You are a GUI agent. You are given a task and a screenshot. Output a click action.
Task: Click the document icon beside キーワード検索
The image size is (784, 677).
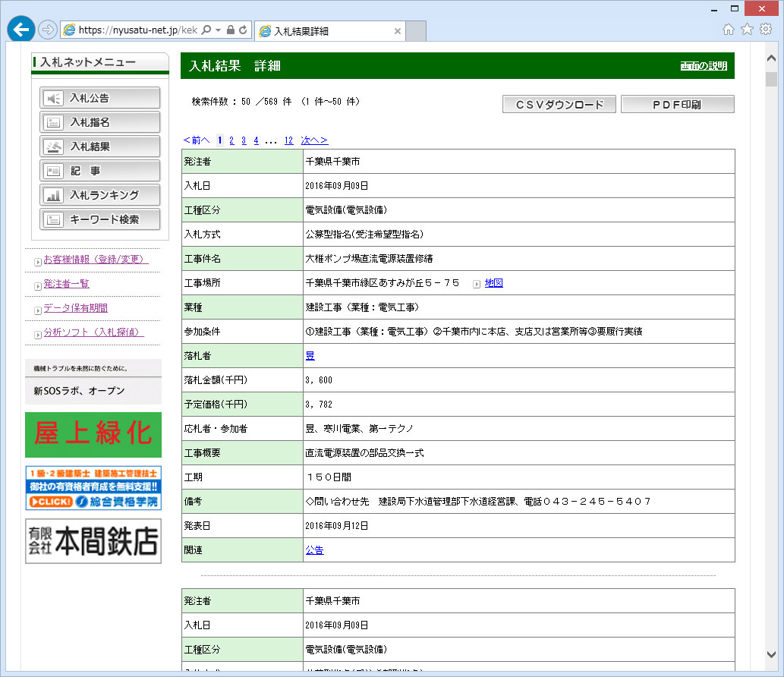pos(53,219)
